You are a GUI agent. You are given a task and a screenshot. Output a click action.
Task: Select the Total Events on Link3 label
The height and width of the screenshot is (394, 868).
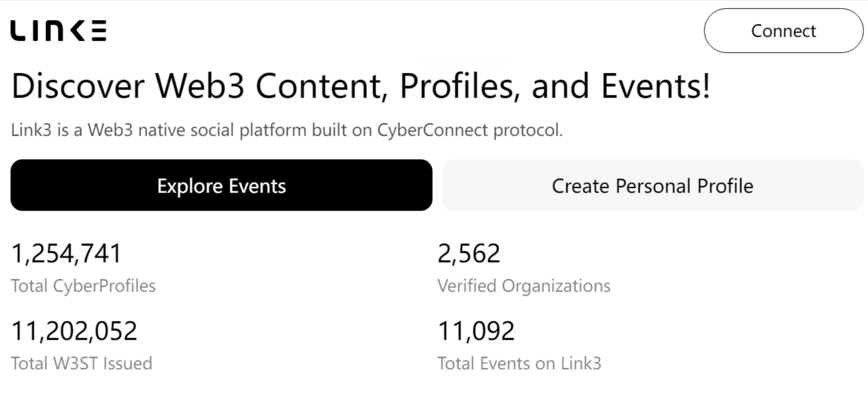coord(520,364)
